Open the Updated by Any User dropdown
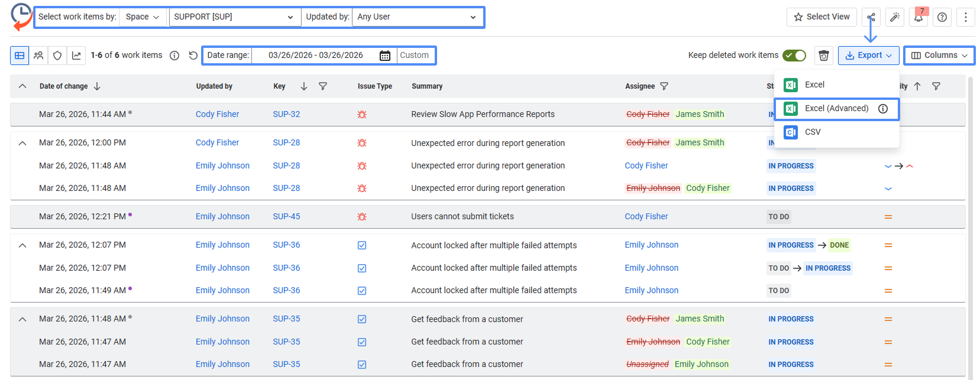Viewport: 980px width, 380px height. tap(417, 17)
